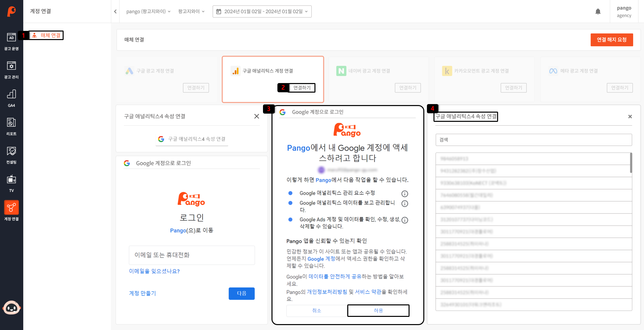
Task: Click the Naver N logo icon
Action: coord(341,71)
